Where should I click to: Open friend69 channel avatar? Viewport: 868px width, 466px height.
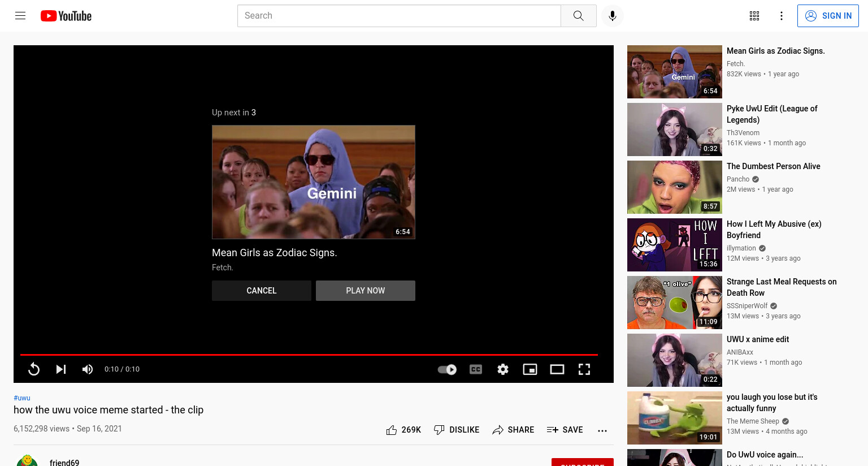point(27,461)
